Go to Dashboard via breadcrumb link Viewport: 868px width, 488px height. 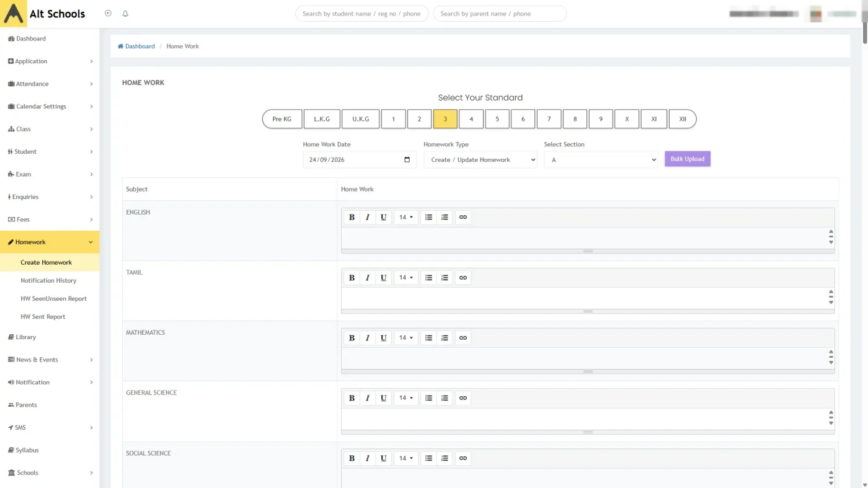coord(136,46)
